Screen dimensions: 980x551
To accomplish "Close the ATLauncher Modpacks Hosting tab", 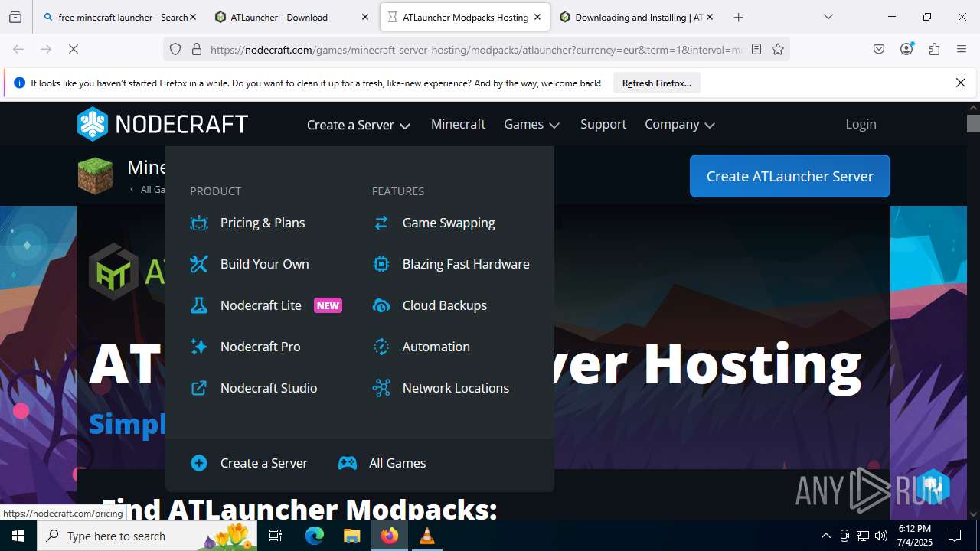I will (537, 17).
